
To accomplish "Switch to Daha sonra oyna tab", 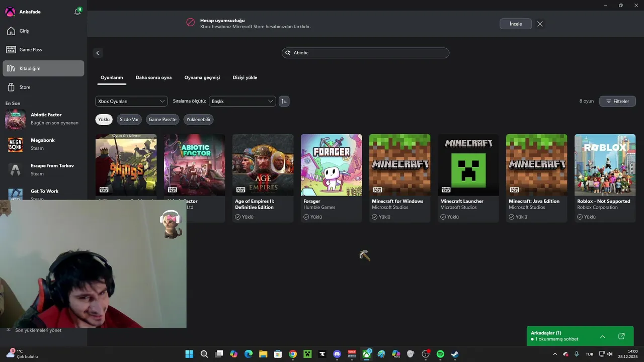I will (x=153, y=77).
